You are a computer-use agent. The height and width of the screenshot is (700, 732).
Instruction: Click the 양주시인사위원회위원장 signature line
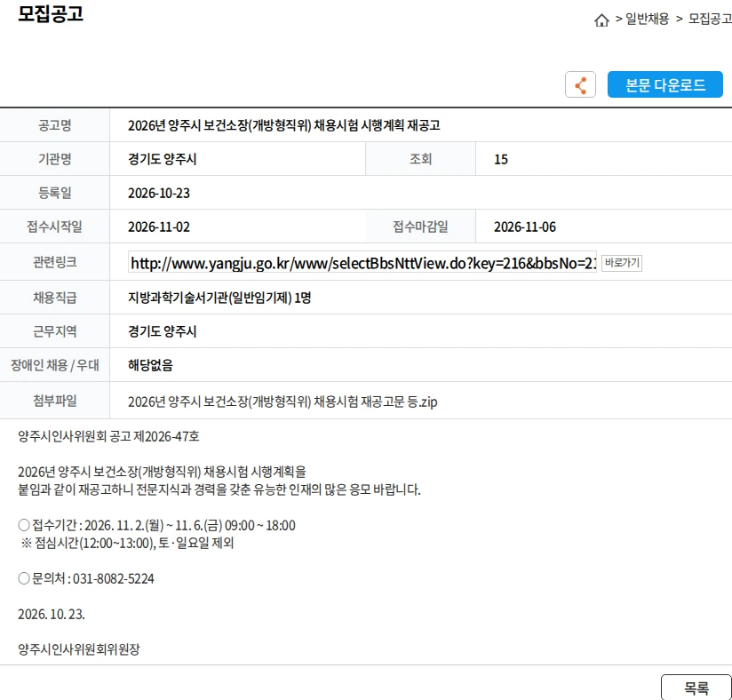point(79,649)
